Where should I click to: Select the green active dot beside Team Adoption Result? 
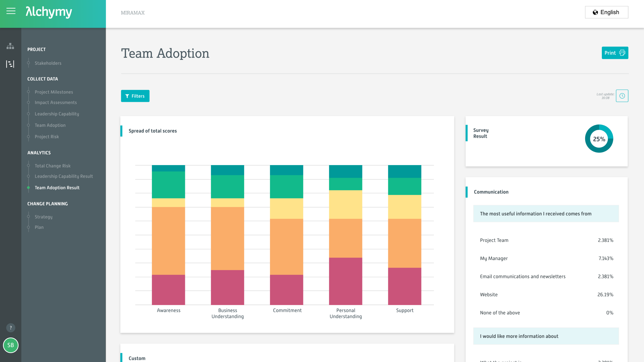point(28,188)
